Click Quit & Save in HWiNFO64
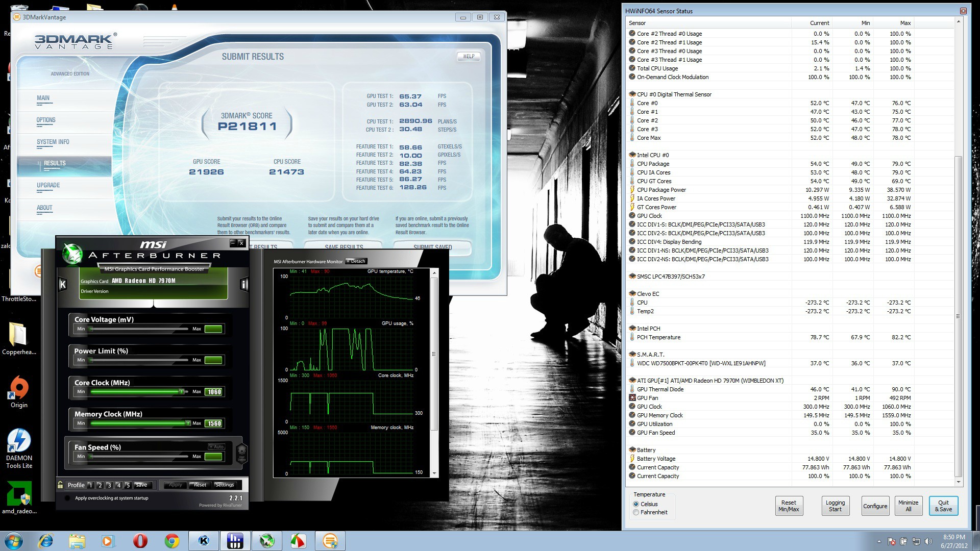The height and width of the screenshot is (551, 980). (x=943, y=506)
